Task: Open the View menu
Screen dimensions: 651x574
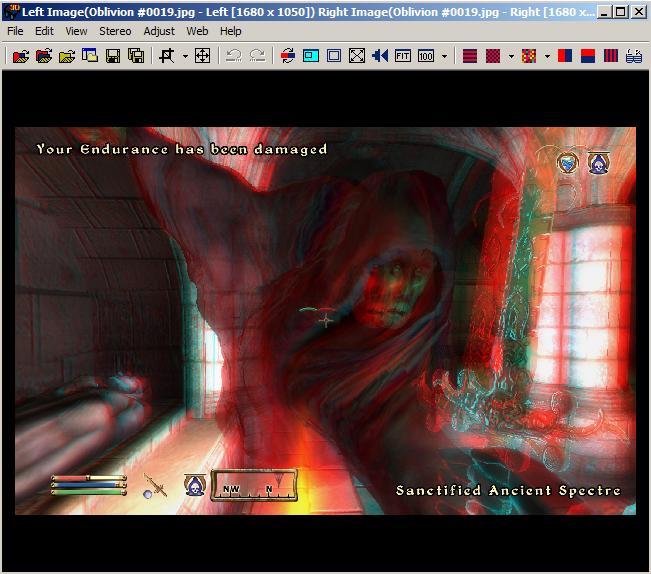Action: pyautogui.click(x=76, y=31)
